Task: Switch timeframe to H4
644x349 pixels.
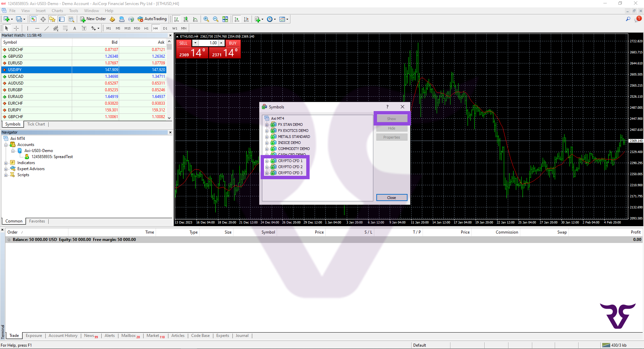Action: tap(156, 29)
